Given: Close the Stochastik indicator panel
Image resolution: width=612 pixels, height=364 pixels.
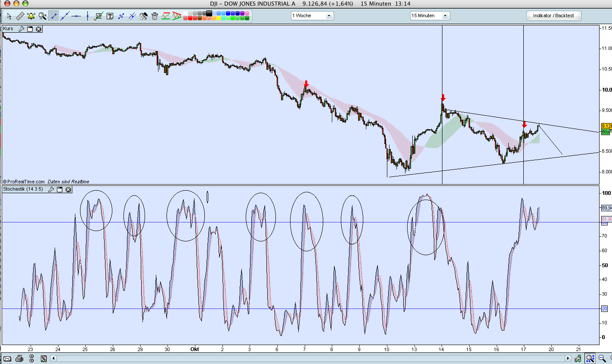Looking at the screenshot, I should click(x=68, y=189).
